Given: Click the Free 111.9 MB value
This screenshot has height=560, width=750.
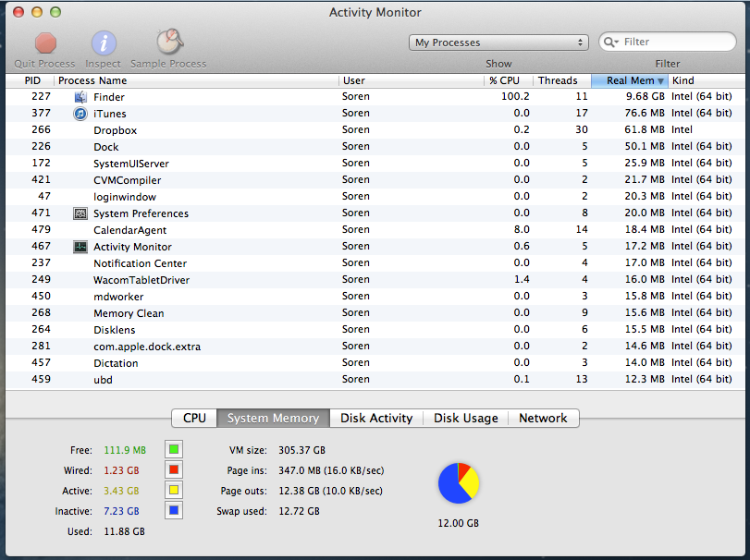Looking at the screenshot, I should point(125,450).
